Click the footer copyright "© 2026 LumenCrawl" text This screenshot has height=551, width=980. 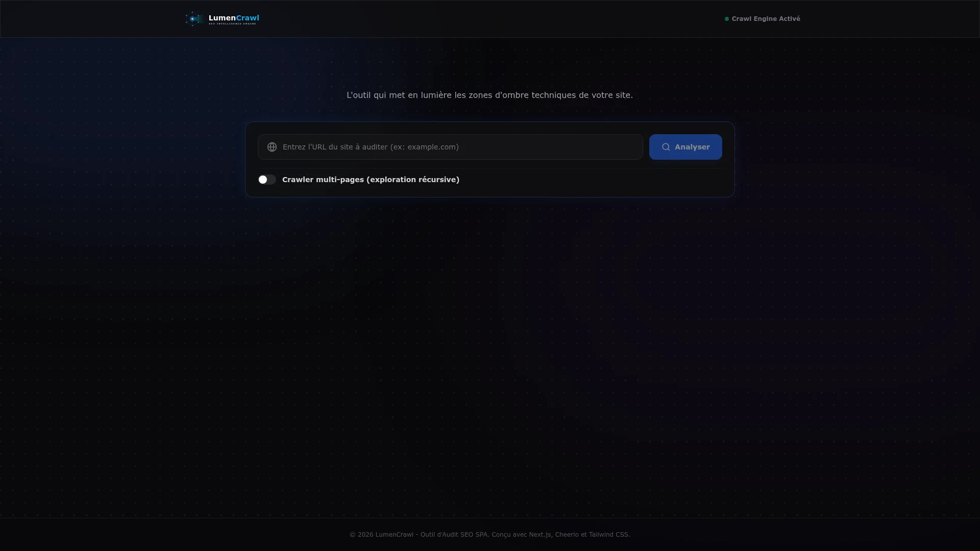[381, 535]
